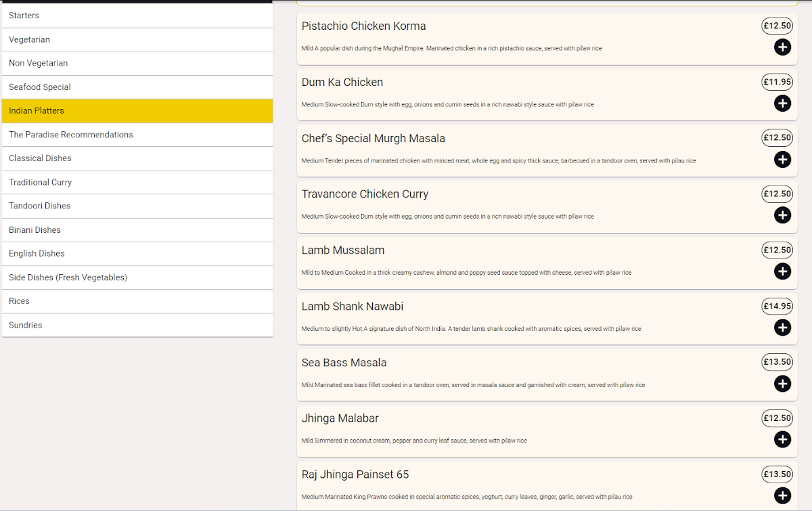The width and height of the screenshot is (812, 511).
Task: Go to Seafood Special category
Action: (x=137, y=87)
